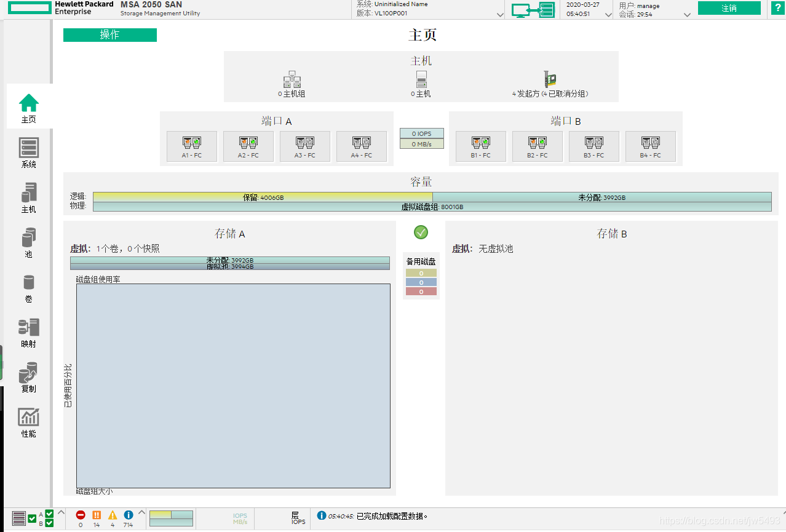
Task: Click the footer 层 IOPS tier panel
Action: click(298, 518)
